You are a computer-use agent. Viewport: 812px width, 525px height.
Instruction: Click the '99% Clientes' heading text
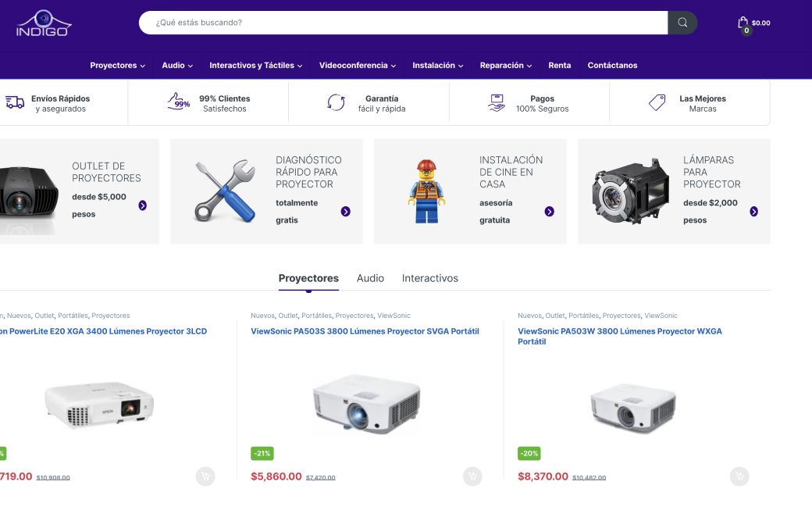[225, 98]
